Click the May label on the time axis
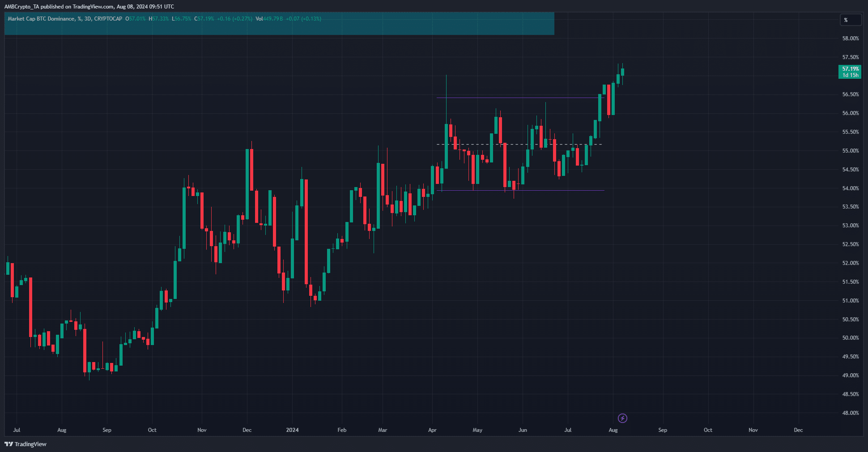The width and height of the screenshot is (868, 452). 477,430
